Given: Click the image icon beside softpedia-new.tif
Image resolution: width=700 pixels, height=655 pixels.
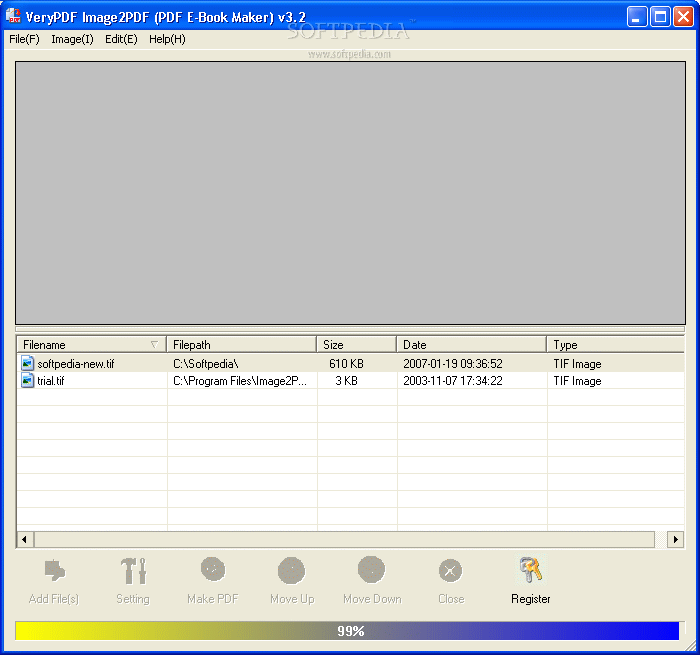Looking at the screenshot, I should pos(27,363).
